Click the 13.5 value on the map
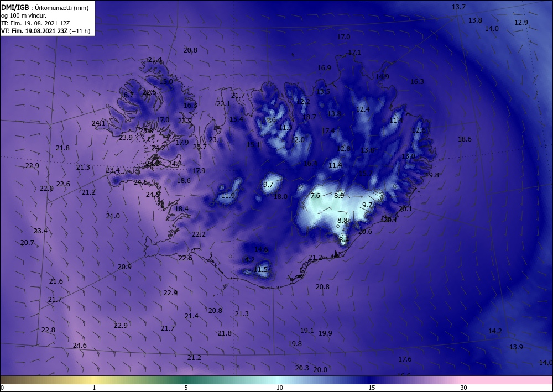 pyautogui.click(x=323, y=92)
